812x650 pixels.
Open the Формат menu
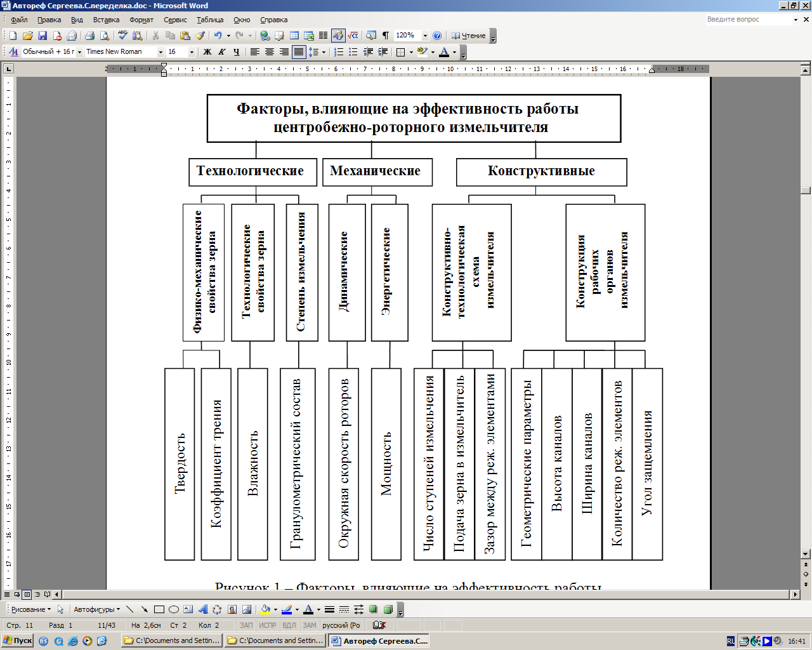coord(141,20)
